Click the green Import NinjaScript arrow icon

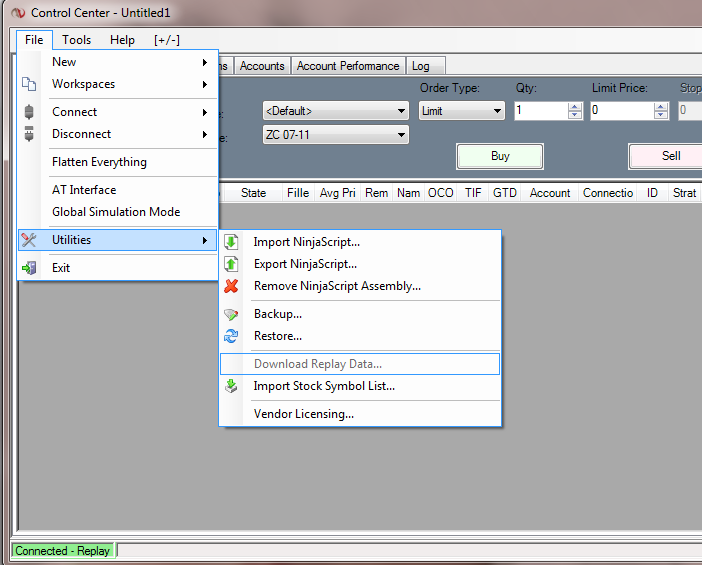click(x=231, y=242)
